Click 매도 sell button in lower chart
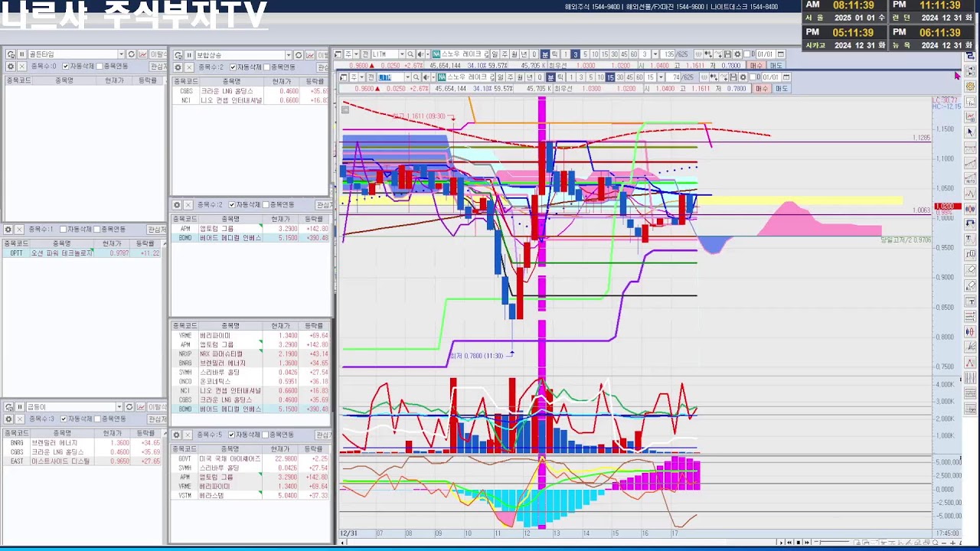Screen dimensions: 980x551 point(782,88)
